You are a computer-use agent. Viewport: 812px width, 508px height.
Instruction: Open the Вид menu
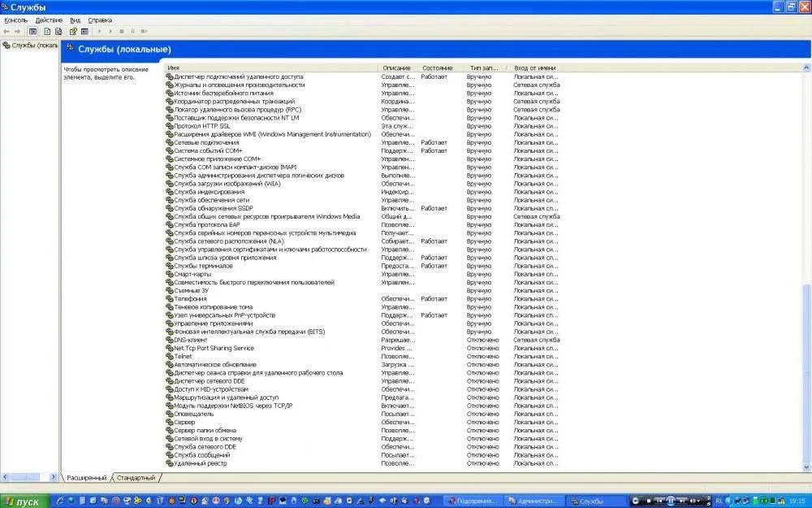[x=75, y=20]
